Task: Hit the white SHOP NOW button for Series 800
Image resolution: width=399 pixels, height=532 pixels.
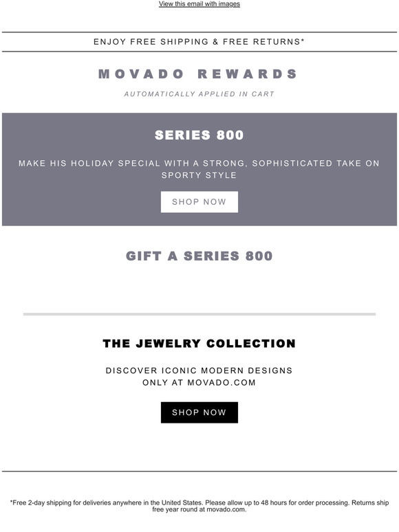Action: pos(199,202)
